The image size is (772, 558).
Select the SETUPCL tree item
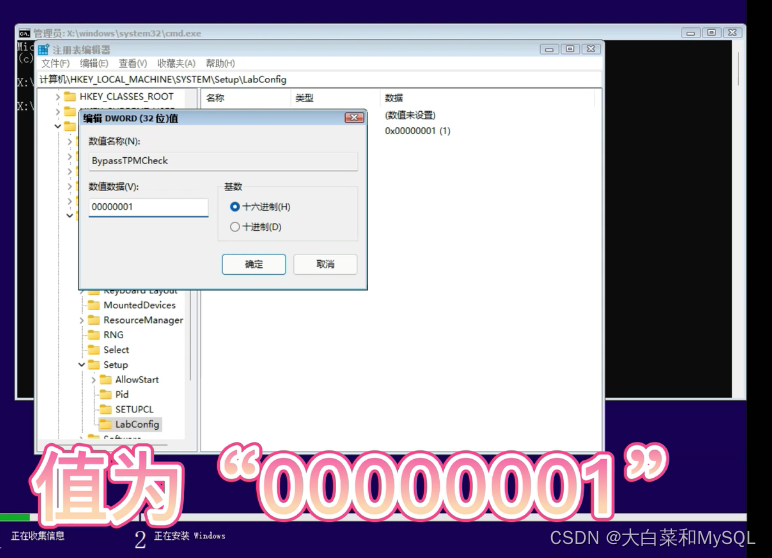pos(134,409)
